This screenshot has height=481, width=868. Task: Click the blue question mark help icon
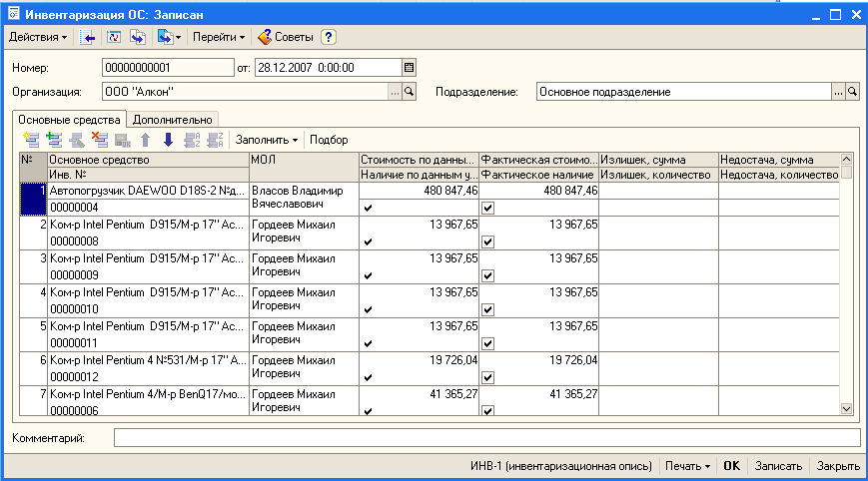click(329, 37)
